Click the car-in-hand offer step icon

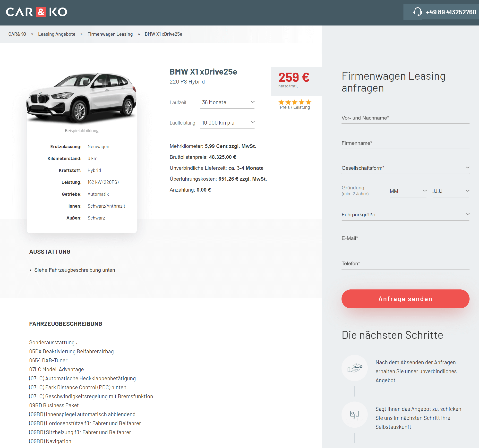point(355,368)
